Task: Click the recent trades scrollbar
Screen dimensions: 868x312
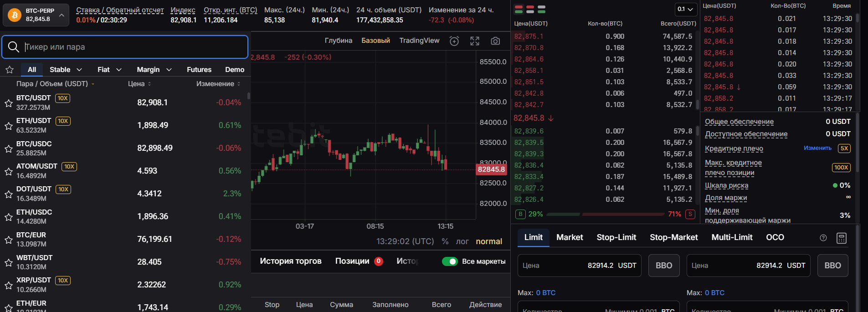Action: point(857,18)
